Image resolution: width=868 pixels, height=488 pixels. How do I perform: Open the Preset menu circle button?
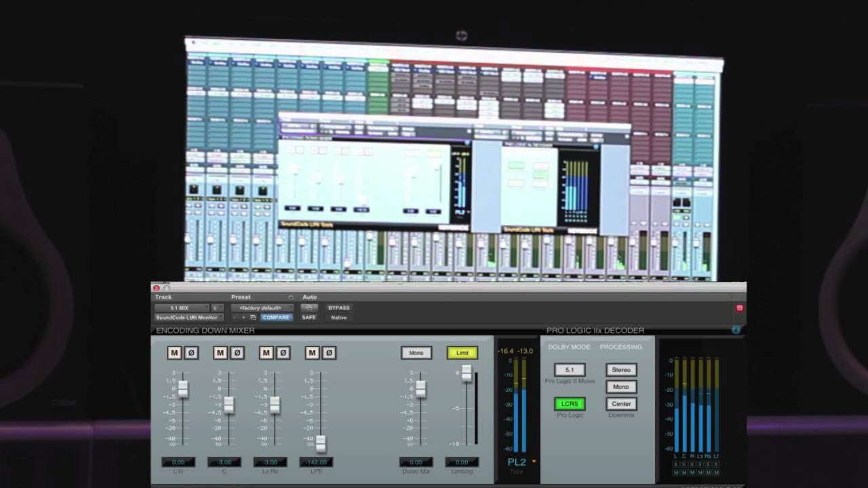291,297
